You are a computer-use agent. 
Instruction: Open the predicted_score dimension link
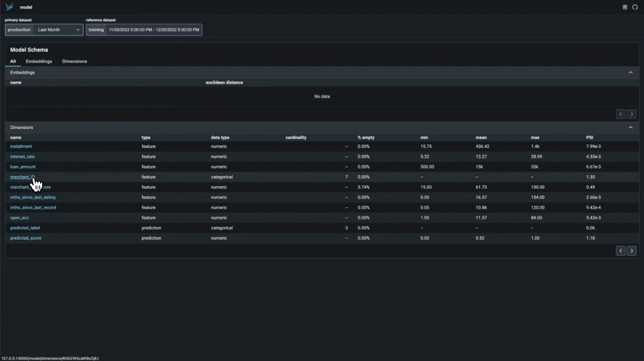click(x=26, y=238)
